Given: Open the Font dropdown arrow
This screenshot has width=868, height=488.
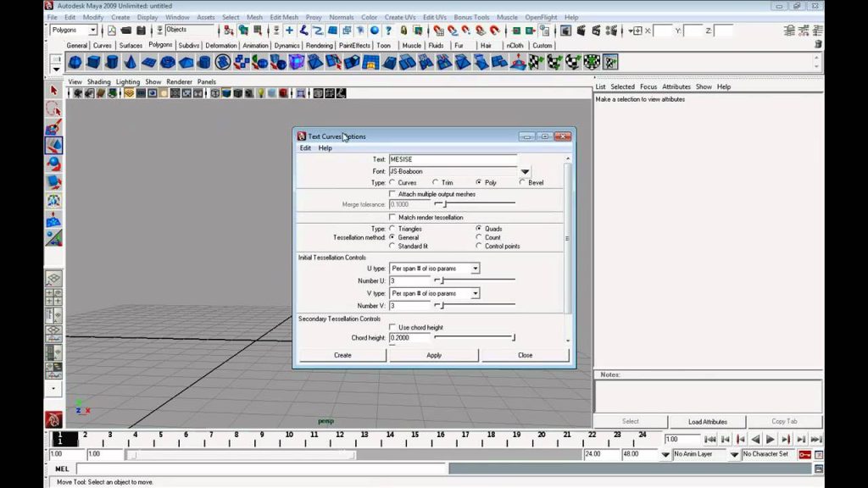Looking at the screenshot, I should pos(525,171).
